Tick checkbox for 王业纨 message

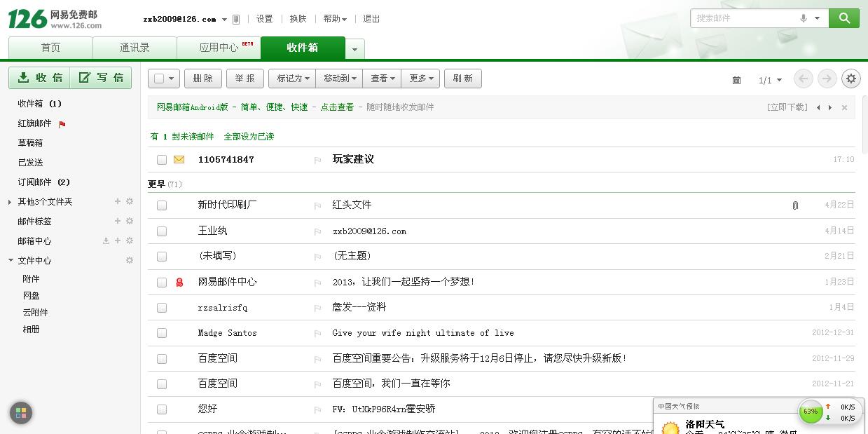(x=162, y=231)
